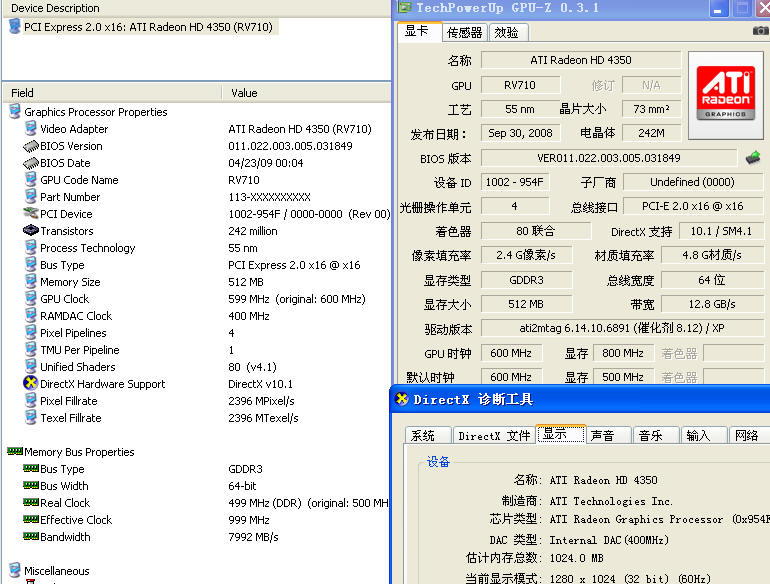Open the 效验 tab in GPU-Z
The image size is (770, 584).
click(508, 32)
